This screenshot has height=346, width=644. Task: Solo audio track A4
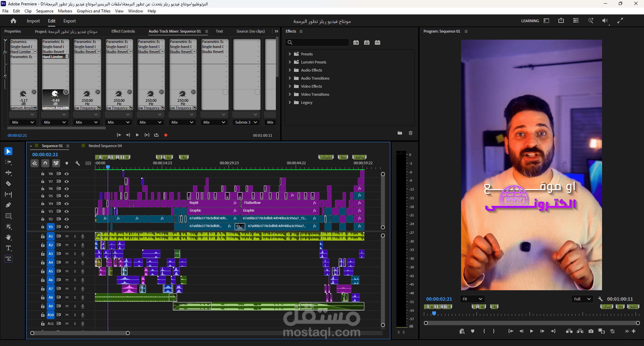click(x=75, y=263)
